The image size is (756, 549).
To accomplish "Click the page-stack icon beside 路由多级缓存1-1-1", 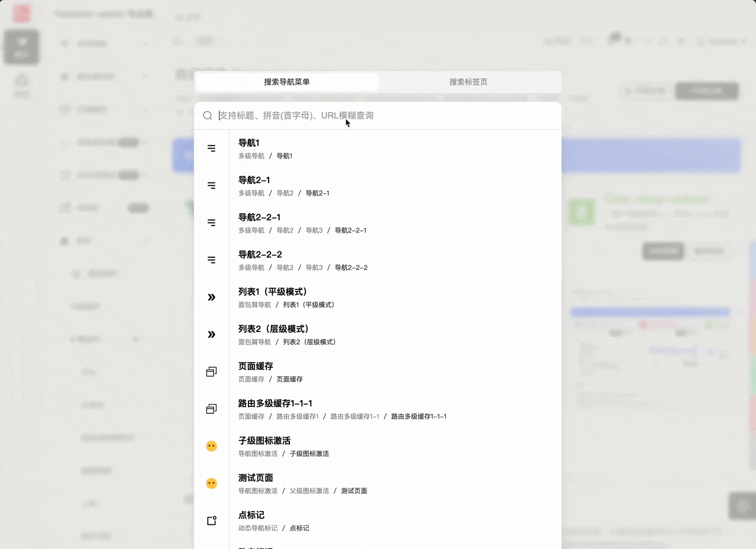I will (x=212, y=408).
